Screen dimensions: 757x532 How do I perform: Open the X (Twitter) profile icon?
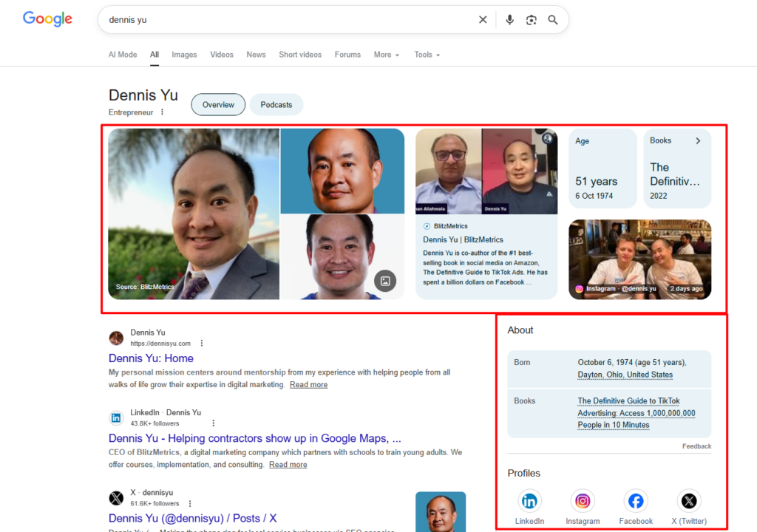(x=689, y=502)
